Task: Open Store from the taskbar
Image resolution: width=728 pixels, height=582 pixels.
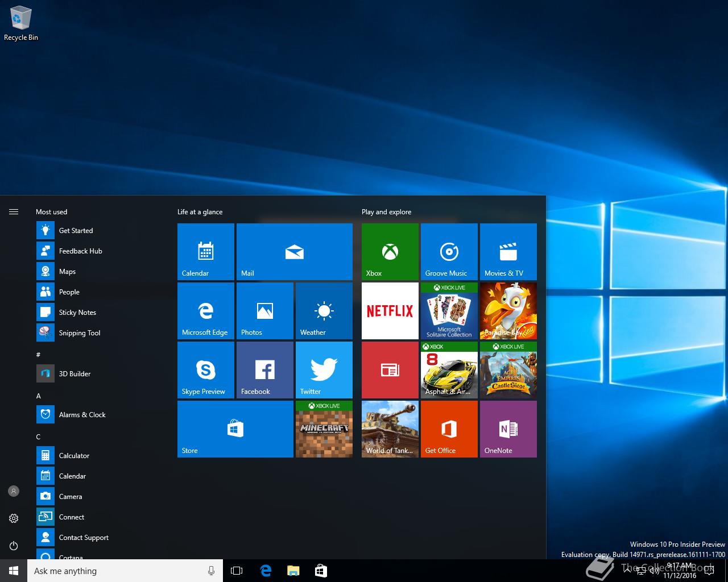Action: 321,571
